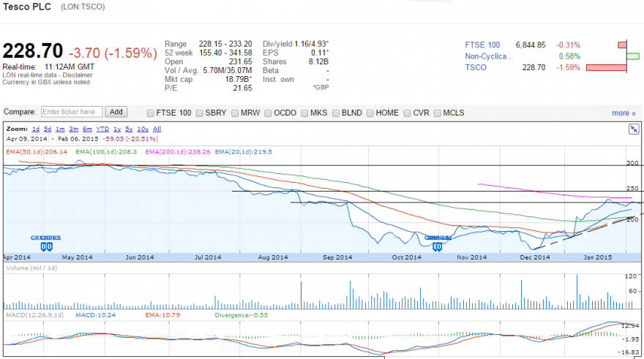Image resolution: width=644 pixels, height=359 pixels.
Task: Toggle the MKS comparison checkbox
Action: pos(304,113)
